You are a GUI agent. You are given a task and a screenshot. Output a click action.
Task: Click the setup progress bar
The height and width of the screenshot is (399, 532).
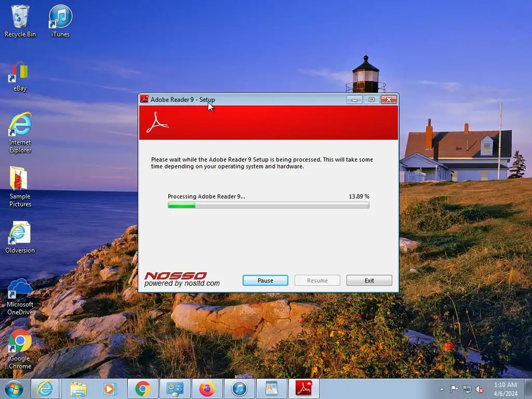(x=269, y=205)
